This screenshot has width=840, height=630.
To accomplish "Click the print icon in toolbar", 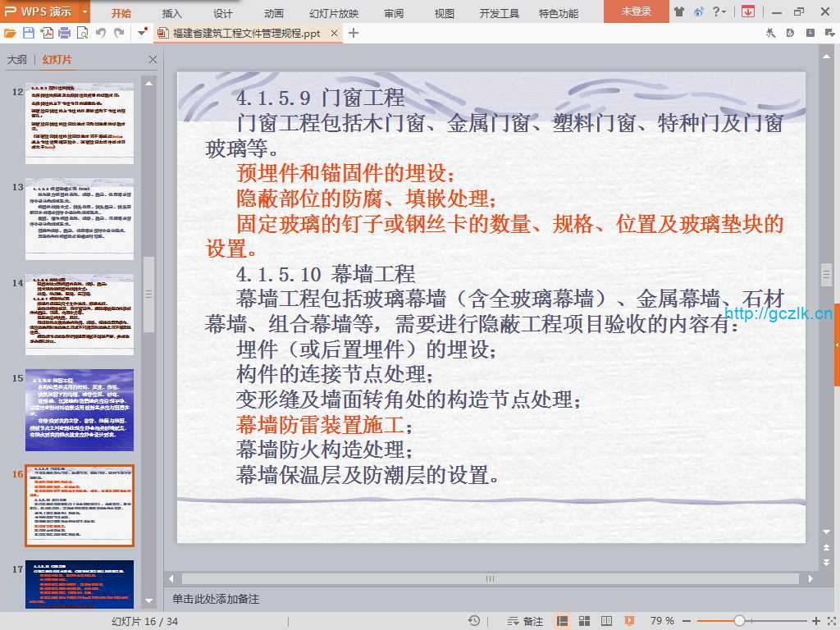I will [x=65, y=33].
